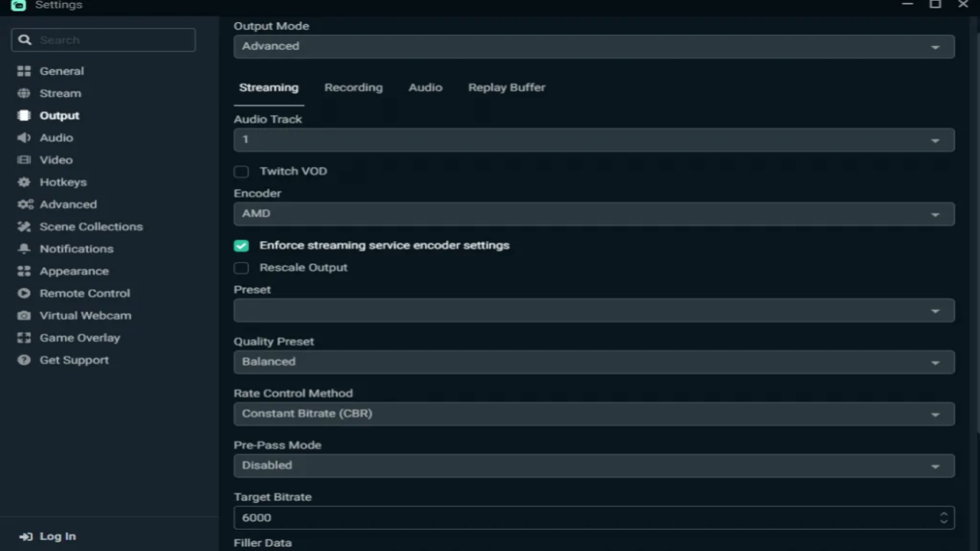Focus the settings Search field
This screenshot has height=551, width=980.
pos(103,40)
